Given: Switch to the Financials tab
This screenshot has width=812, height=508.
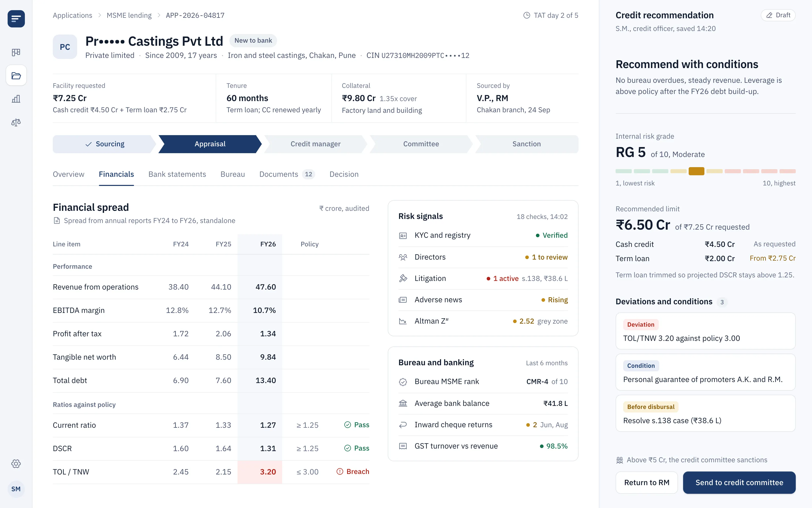Looking at the screenshot, I should (x=116, y=174).
